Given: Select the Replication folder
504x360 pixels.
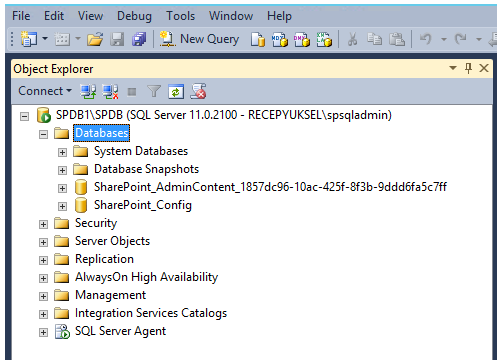Looking at the screenshot, I should (x=104, y=259).
